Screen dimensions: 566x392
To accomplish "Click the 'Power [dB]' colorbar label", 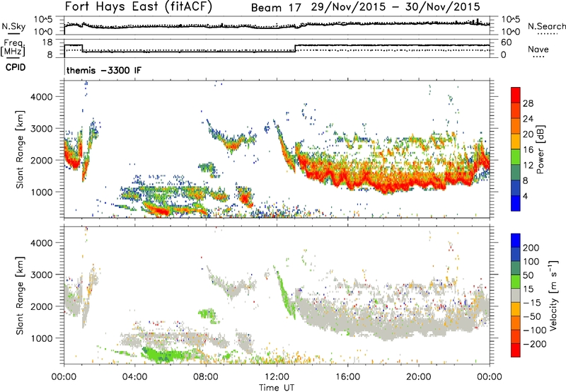I will [x=540, y=149].
